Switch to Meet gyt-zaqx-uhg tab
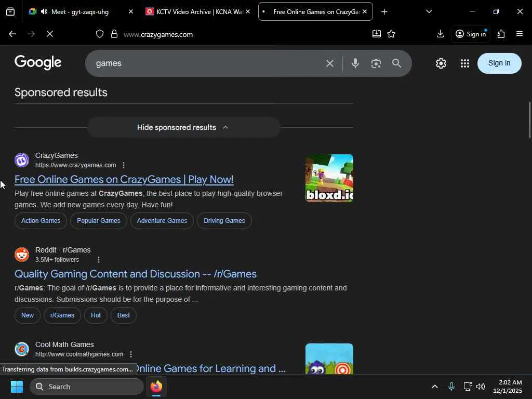Viewport: 532px width, 399px height. click(80, 12)
